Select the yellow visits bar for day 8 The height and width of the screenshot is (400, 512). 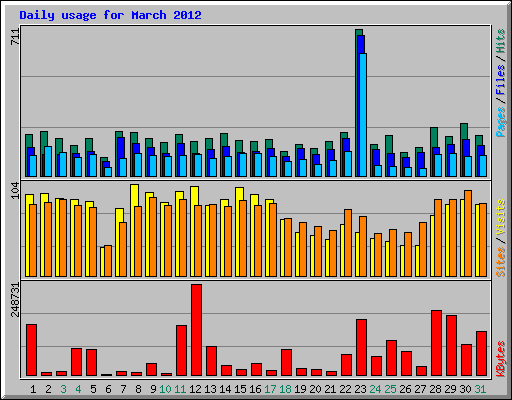pos(134,230)
